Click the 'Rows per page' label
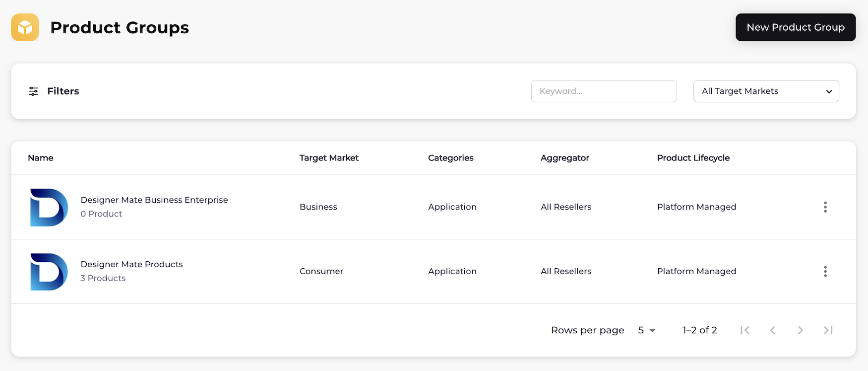Image resolution: width=868 pixels, height=371 pixels. (587, 330)
